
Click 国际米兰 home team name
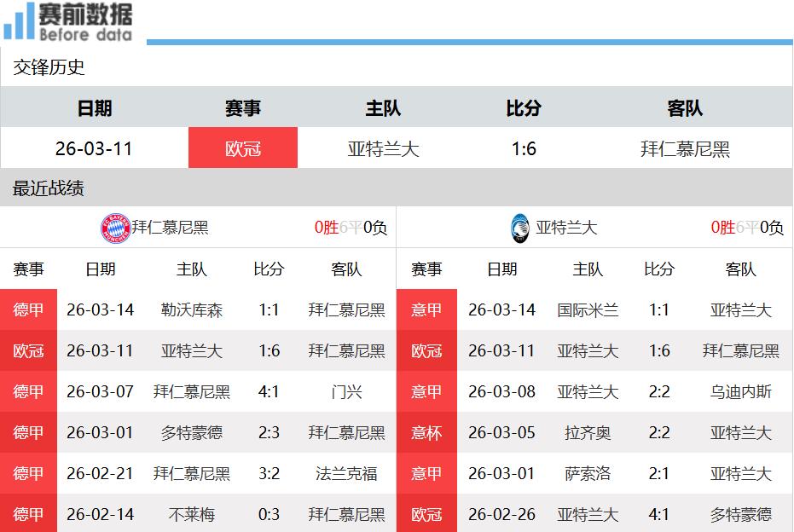[x=588, y=309]
